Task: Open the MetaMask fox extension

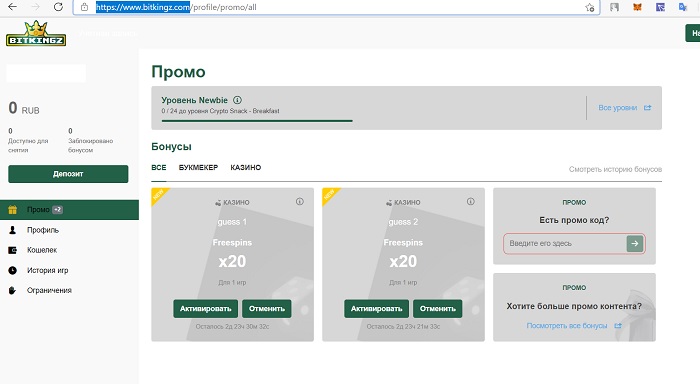Action: 638,7
